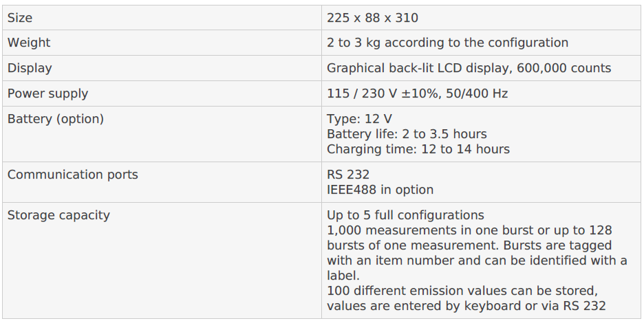Click the Up to 5 full configurations line

pyautogui.click(x=405, y=215)
